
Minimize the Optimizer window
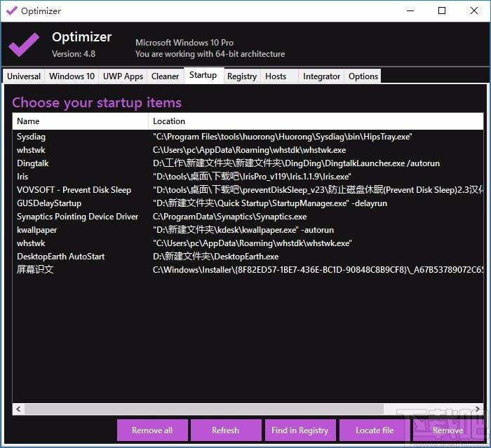pyautogui.click(x=410, y=11)
